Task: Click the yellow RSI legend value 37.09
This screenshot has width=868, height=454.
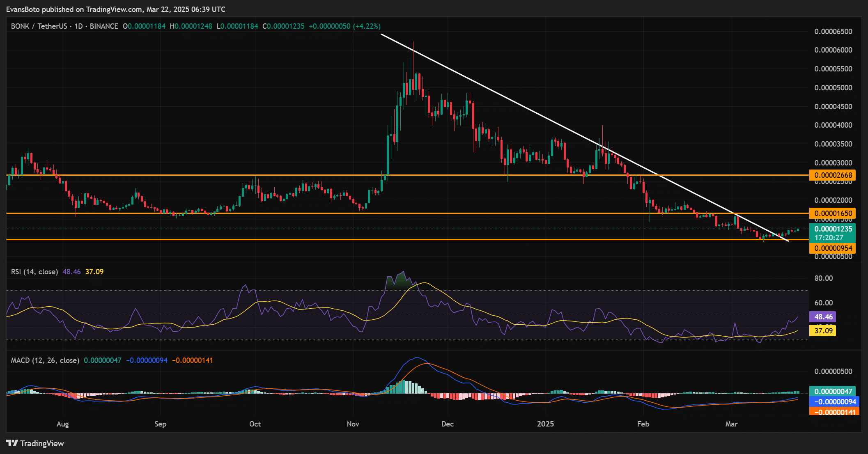Action: pos(94,272)
